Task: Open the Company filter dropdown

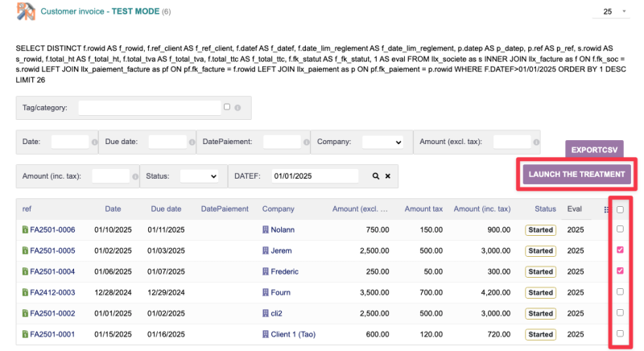Action: coord(382,142)
